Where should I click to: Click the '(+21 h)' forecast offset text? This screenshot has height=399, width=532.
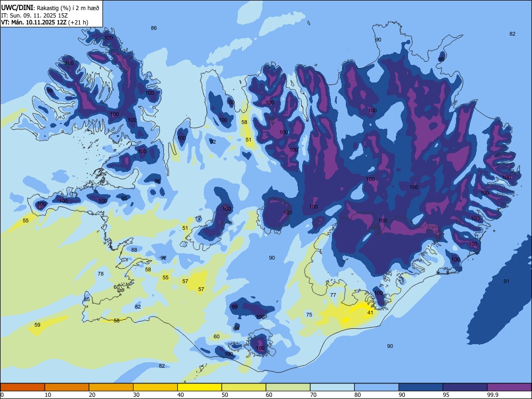click(78, 22)
